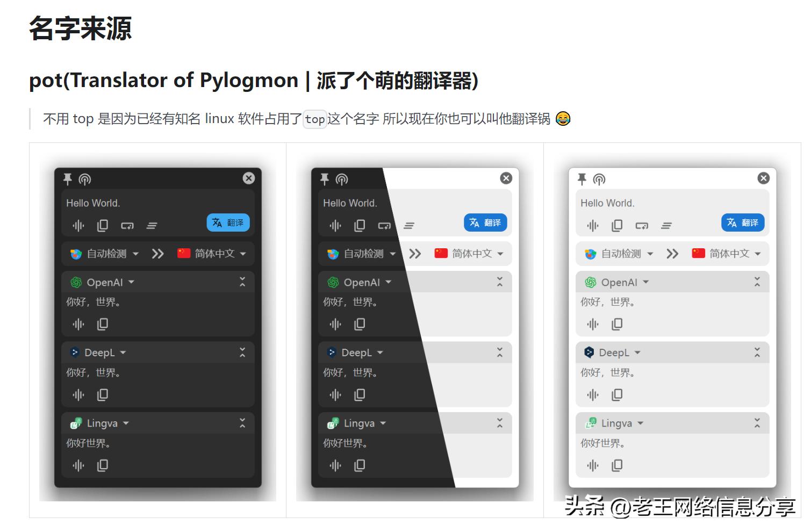Toggle pin mode in the light window
The image size is (811, 532).
[582, 179]
